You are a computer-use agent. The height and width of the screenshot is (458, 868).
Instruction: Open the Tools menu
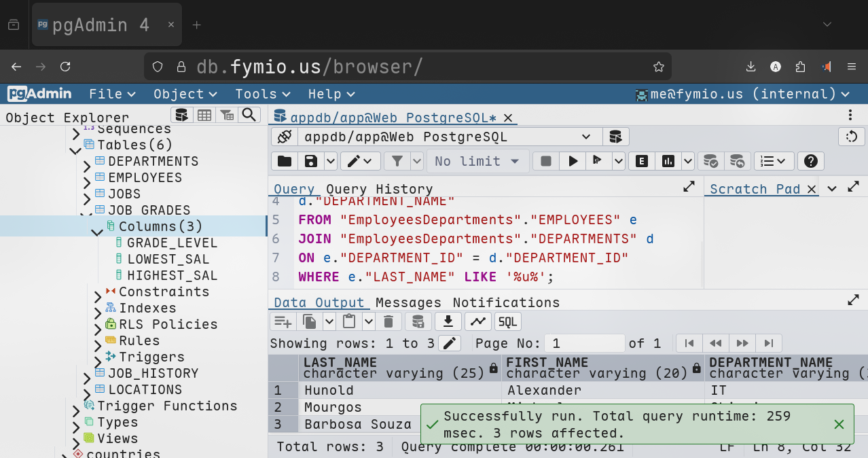click(262, 94)
